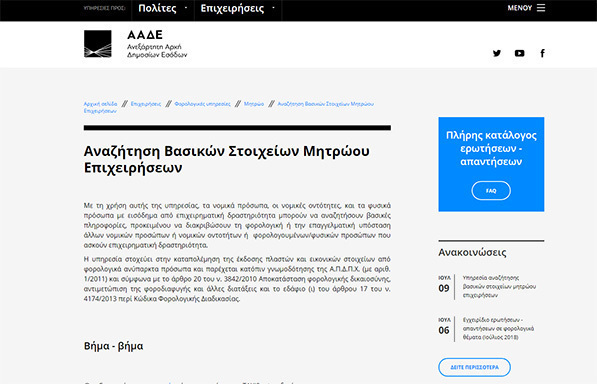Viewport: 597px width, 384px height.
Task: Expand the Πολίτες dropdown menu
Action: pos(163,8)
